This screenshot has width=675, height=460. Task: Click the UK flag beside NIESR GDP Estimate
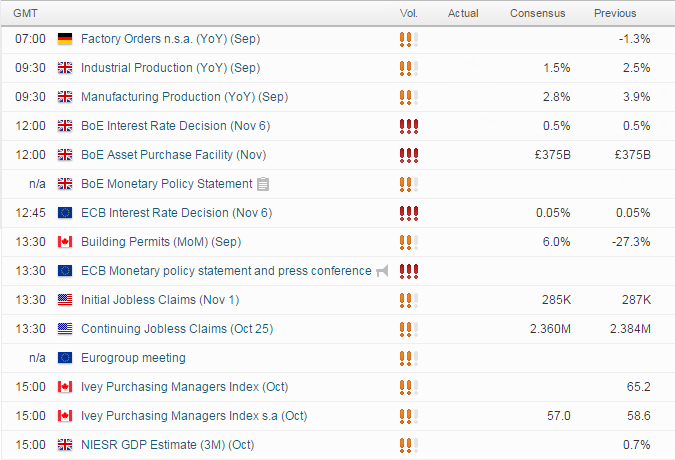coord(65,445)
